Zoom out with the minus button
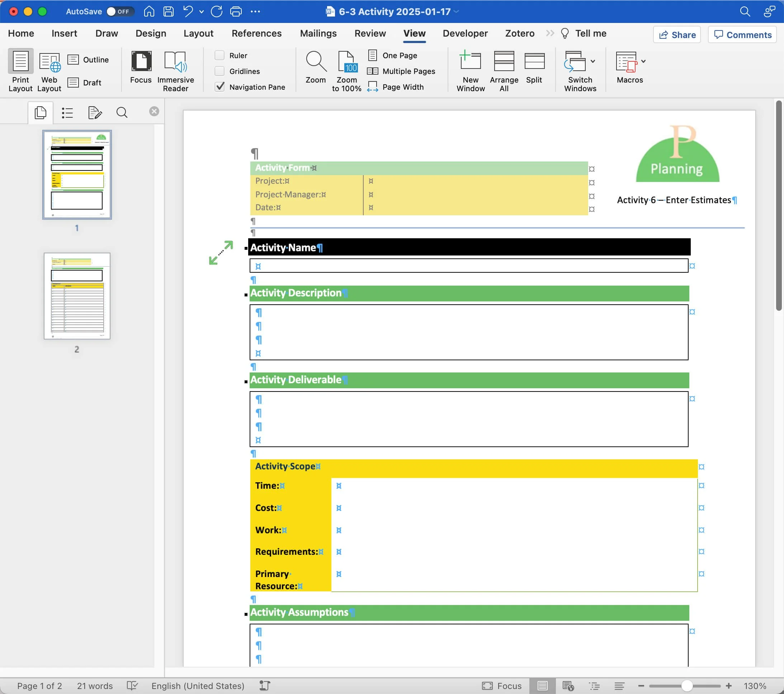Screen dimensions: 784x694 (x=641, y=686)
